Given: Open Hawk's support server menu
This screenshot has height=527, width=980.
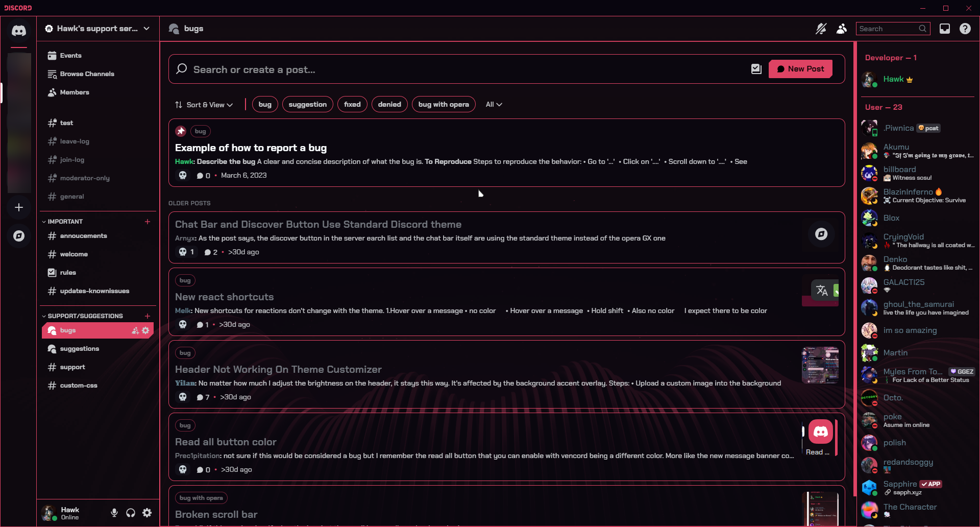Looking at the screenshot, I should coord(98,29).
